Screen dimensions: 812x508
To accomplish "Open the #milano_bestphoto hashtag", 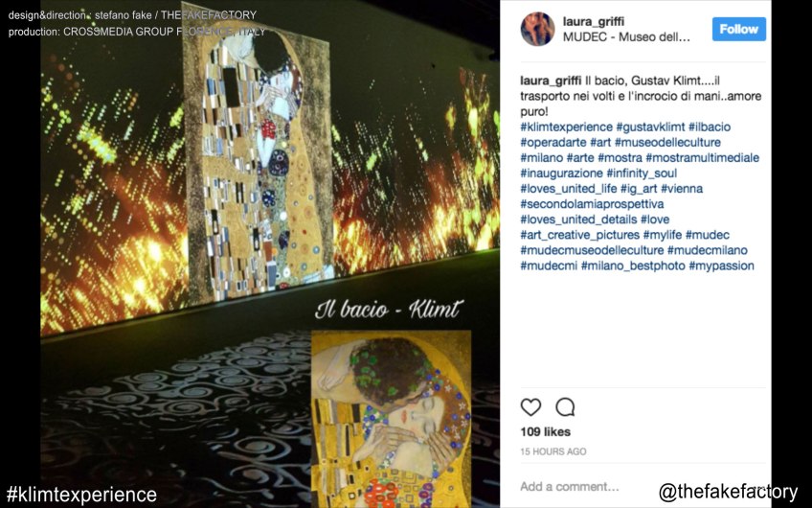I will click(633, 266).
